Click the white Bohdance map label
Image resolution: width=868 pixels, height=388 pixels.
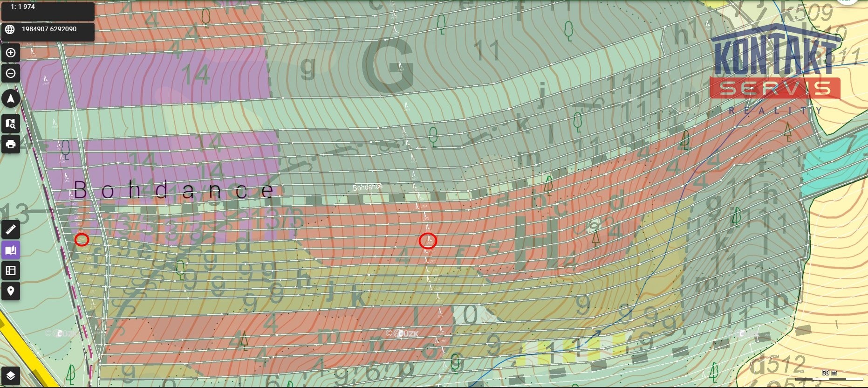[x=368, y=187]
